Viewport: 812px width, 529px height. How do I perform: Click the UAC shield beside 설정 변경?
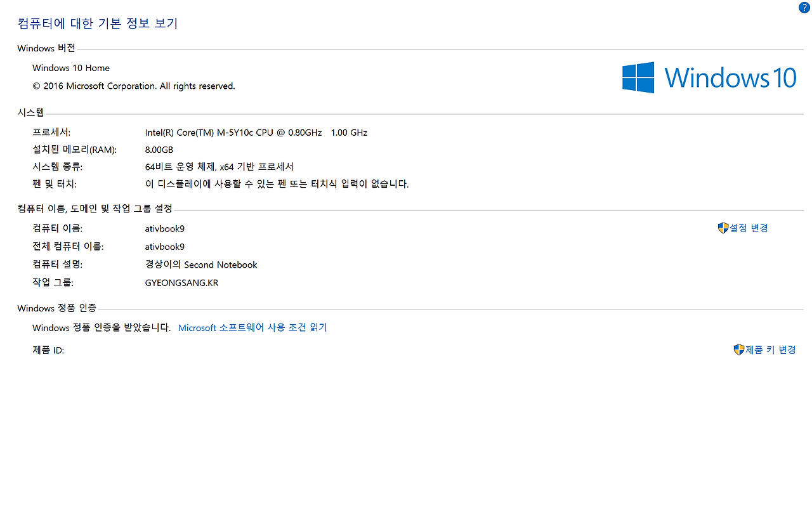coord(723,227)
